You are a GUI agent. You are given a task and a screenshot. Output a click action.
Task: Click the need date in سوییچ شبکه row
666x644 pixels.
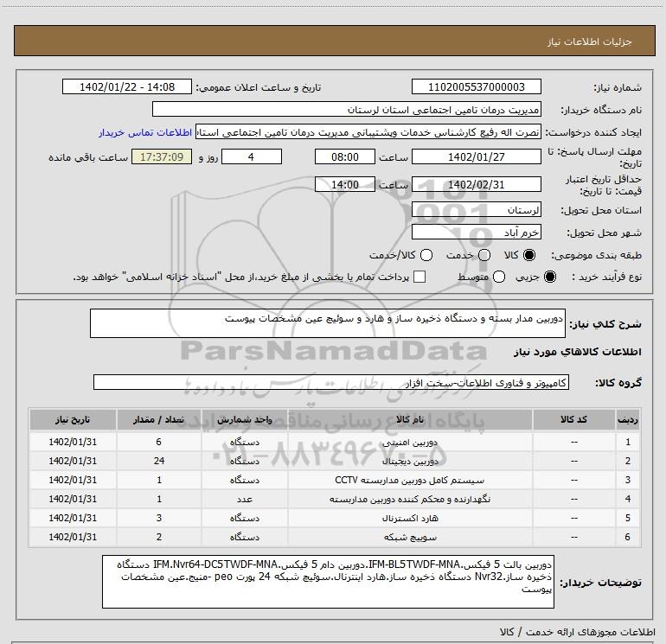click(x=73, y=537)
